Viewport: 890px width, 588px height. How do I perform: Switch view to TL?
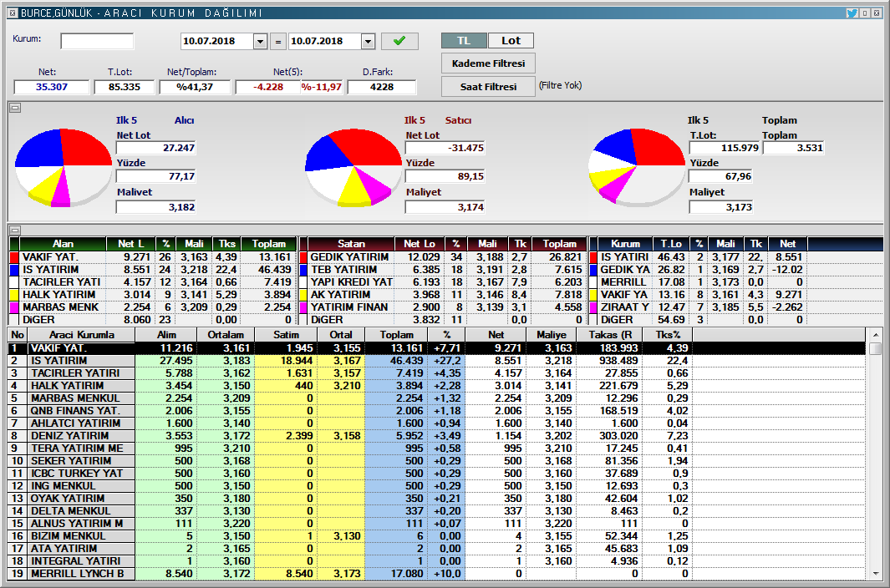coord(464,40)
